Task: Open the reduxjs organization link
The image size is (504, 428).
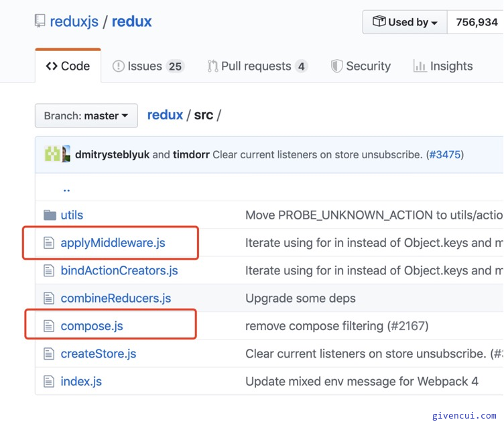Action: click(x=74, y=21)
